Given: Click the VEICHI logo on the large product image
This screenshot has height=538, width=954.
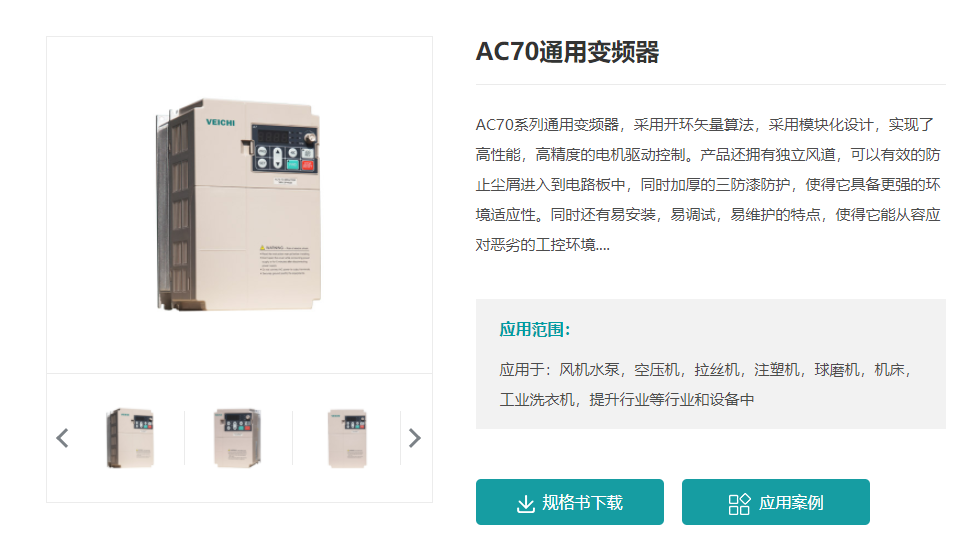Looking at the screenshot, I should (220, 122).
